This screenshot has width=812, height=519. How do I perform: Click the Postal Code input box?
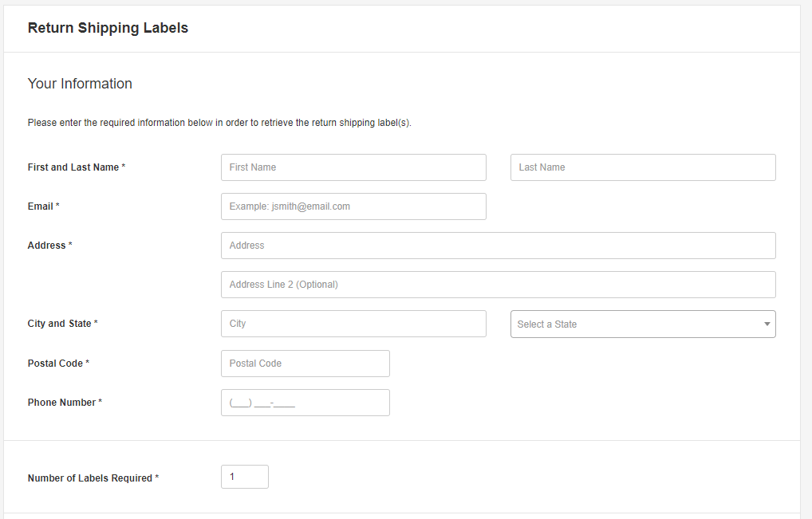(305, 364)
